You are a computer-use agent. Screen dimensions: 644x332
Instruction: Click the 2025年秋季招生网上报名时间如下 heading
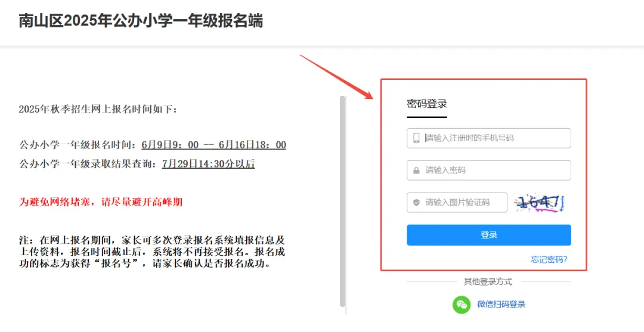point(98,109)
